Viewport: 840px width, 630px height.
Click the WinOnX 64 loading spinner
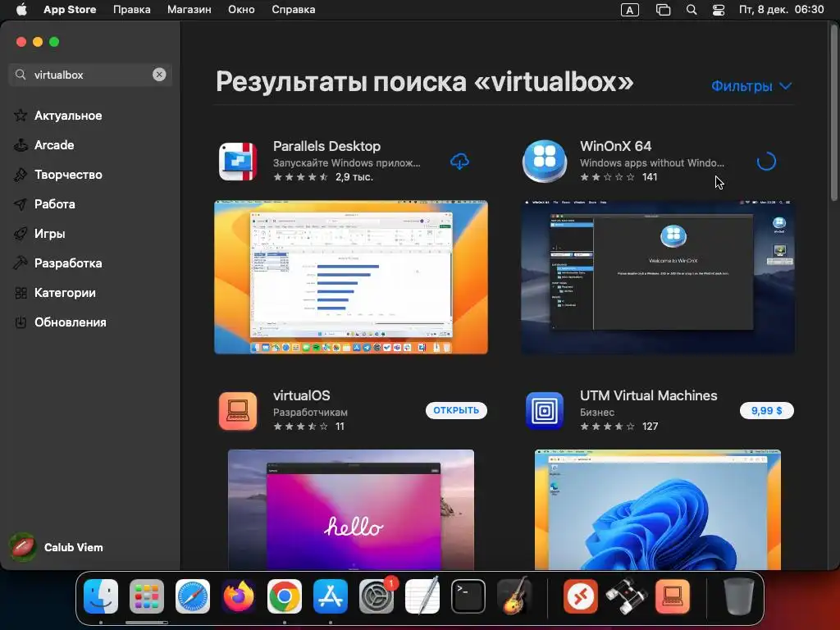pos(766,162)
